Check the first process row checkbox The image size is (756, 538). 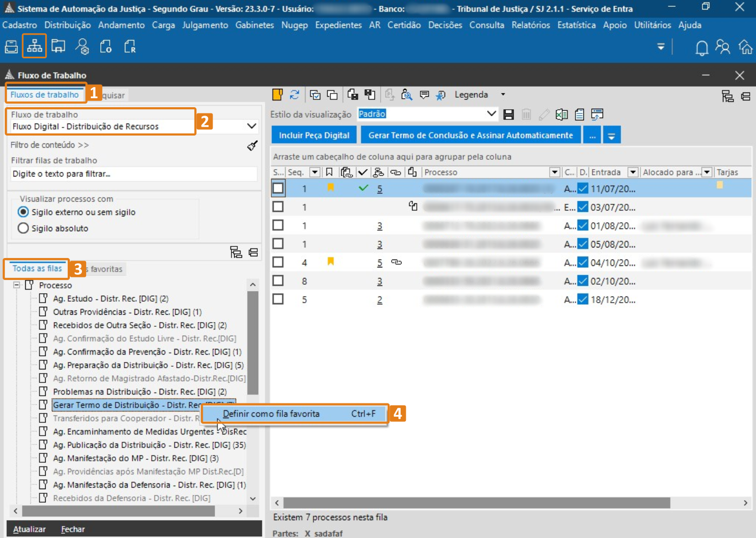[278, 188]
